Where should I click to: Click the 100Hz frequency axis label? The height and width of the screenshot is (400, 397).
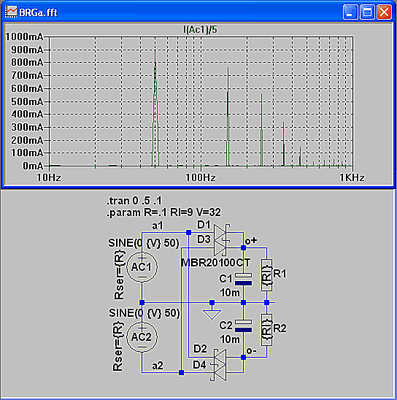pos(200,177)
